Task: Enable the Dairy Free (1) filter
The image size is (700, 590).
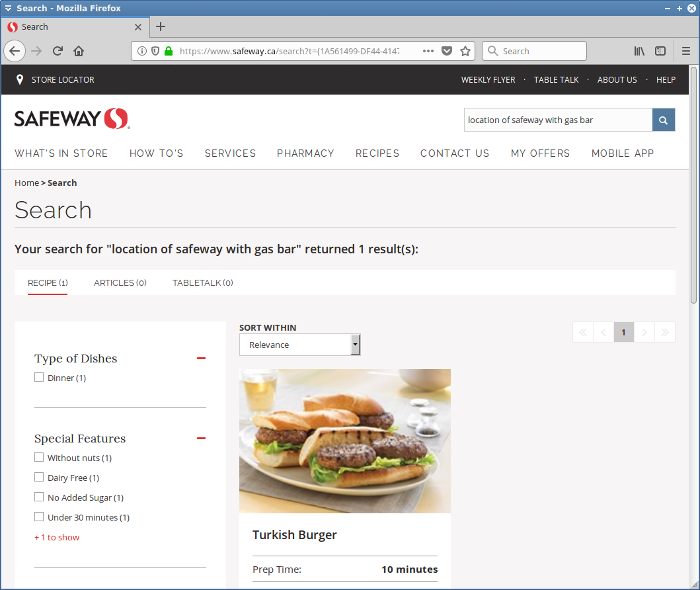Action: click(39, 477)
